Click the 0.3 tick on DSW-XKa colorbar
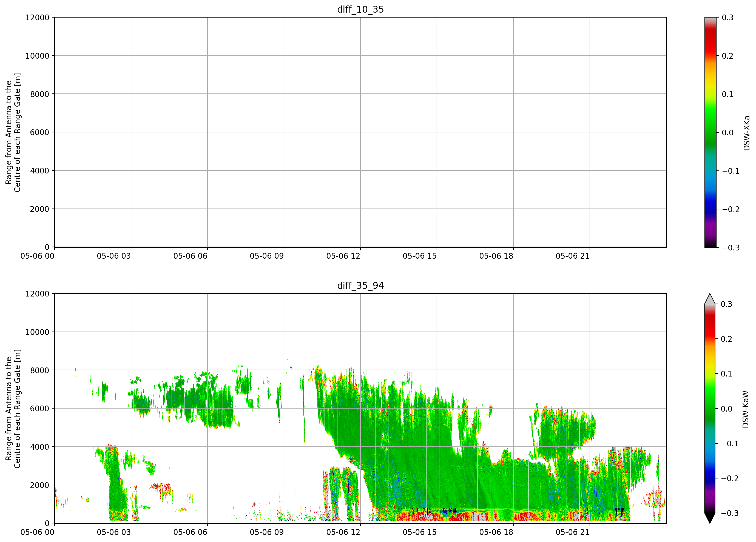Image resolution: width=756 pixels, height=542 pixels. [728, 17]
